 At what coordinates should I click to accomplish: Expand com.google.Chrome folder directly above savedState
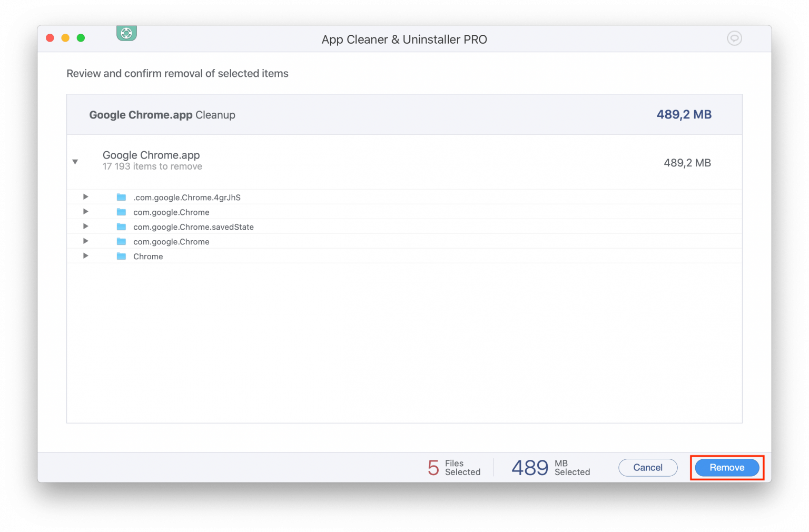[x=85, y=212]
